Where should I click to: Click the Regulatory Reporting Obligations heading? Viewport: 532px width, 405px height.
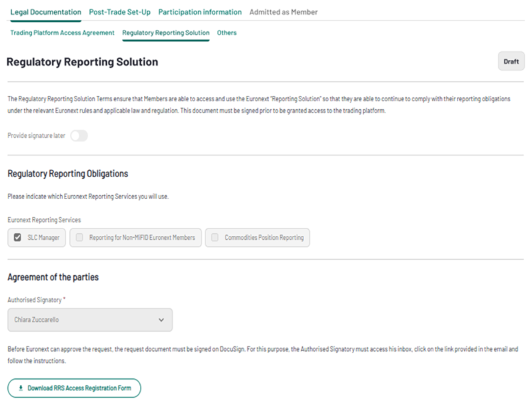tap(68, 173)
